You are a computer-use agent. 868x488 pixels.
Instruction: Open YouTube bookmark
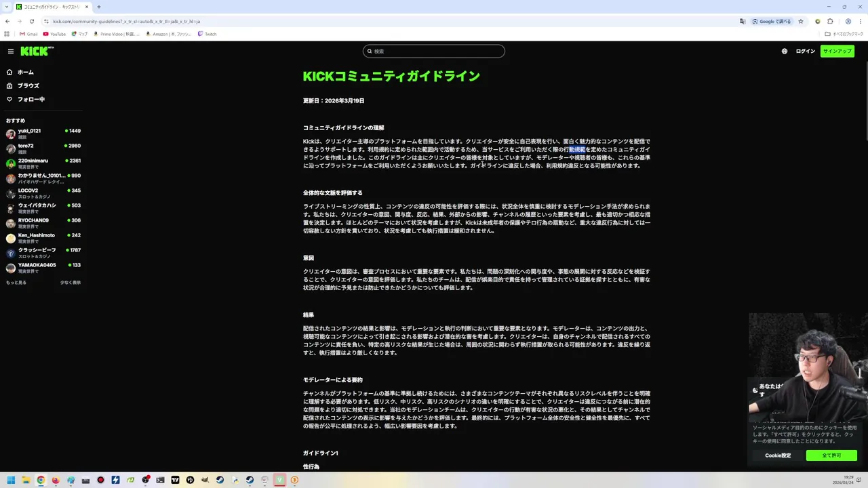point(54,34)
